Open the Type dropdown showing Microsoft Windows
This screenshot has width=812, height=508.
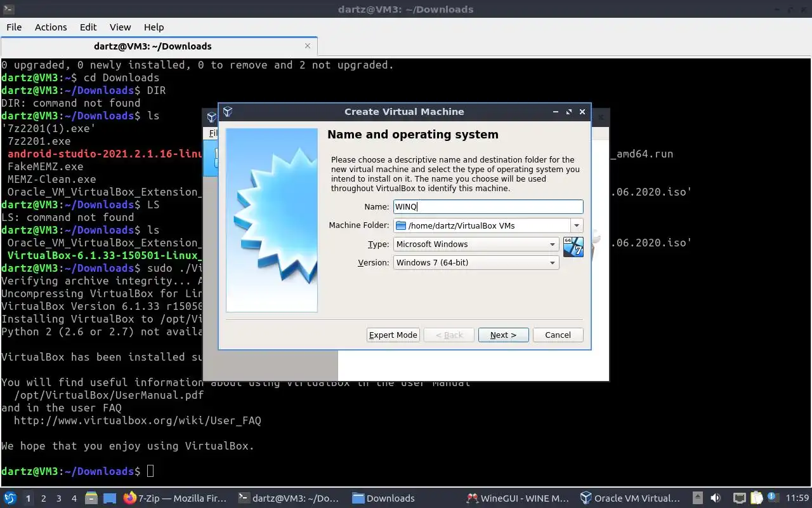(x=476, y=244)
